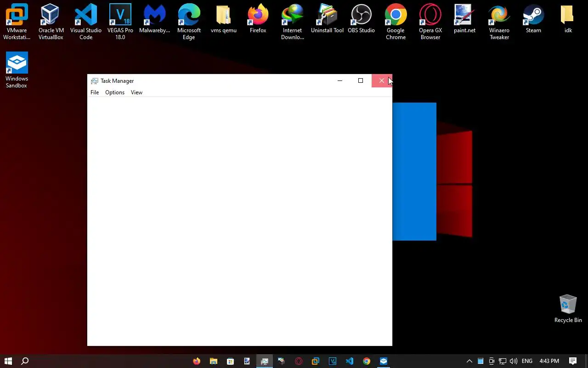
Task: Open the VMware Workstation desktop shortcut
Action: coord(17,21)
